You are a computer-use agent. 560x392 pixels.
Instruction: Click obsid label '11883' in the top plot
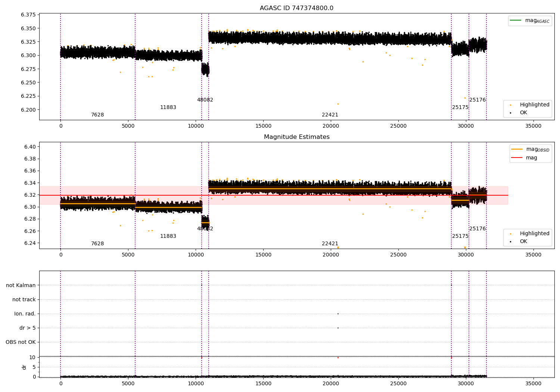tap(168, 107)
